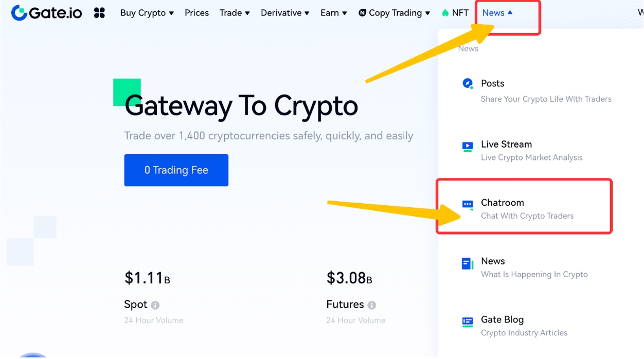Click the Gate Blog icon
Viewport: 644px width, 359px height.
click(x=468, y=322)
